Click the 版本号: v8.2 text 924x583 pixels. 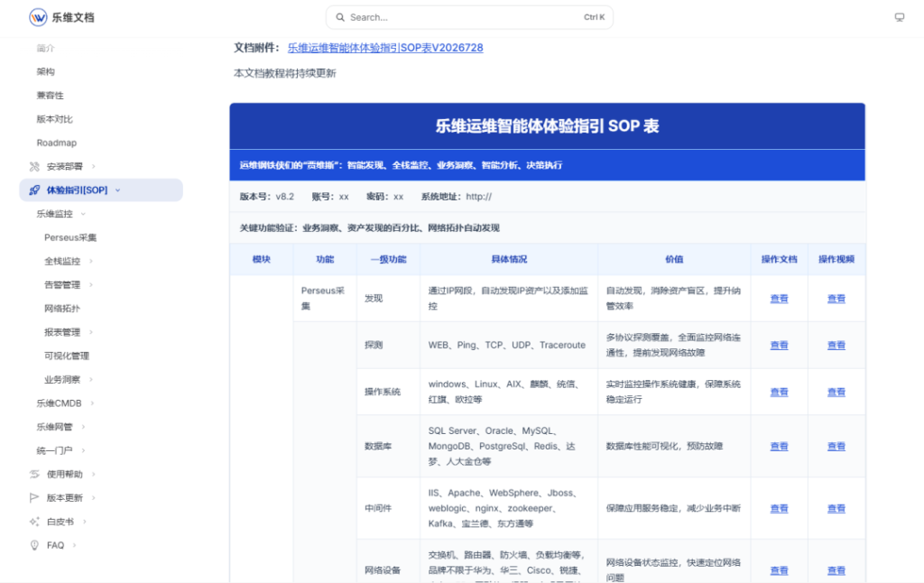coord(266,197)
